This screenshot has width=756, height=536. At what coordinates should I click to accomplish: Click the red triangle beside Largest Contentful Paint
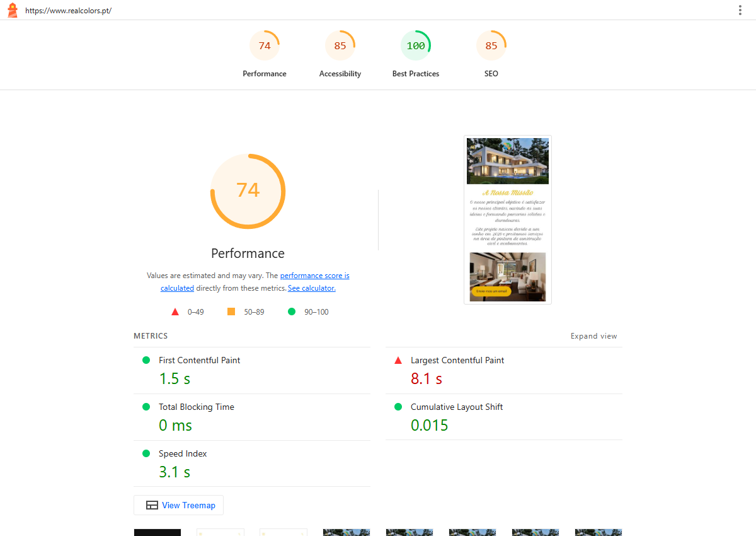pos(398,360)
